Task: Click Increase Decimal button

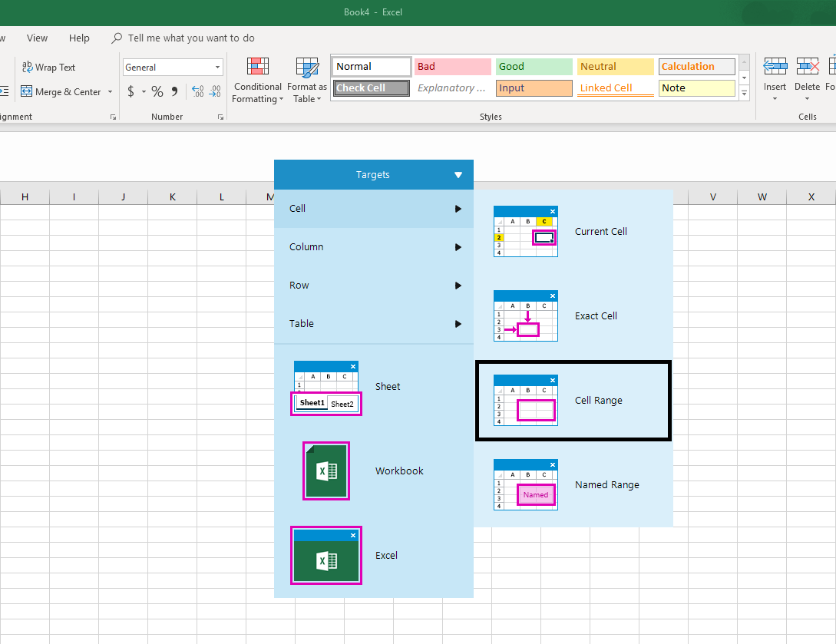Action: tap(198, 91)
